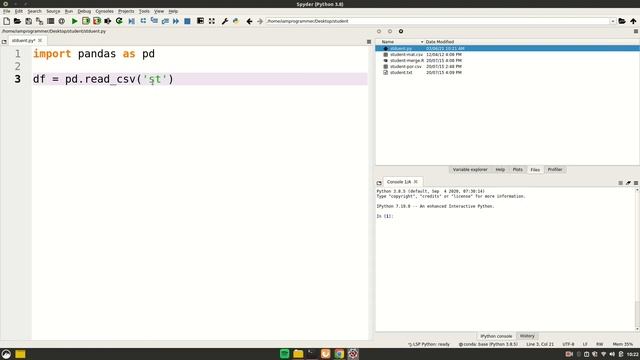Open Preferences wrench icon
640x360 pixels.
[x=225, y=21]
